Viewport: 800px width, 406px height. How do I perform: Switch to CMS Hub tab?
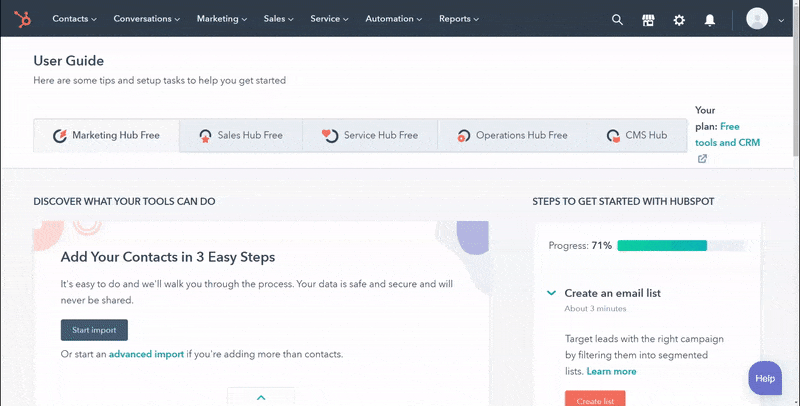(637, 135)
